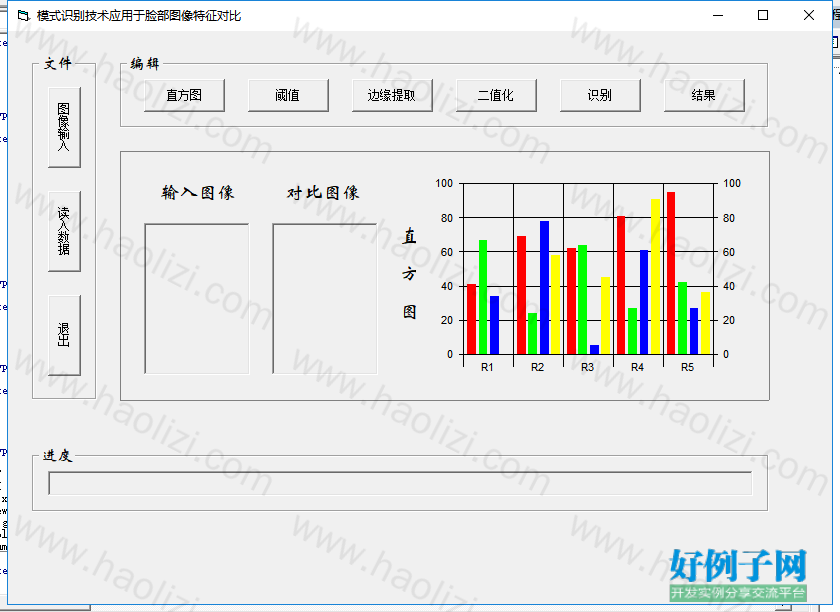Screen dimensions: 840x612
Task: Click the red bar in R5 group
Action: [671, 273]
